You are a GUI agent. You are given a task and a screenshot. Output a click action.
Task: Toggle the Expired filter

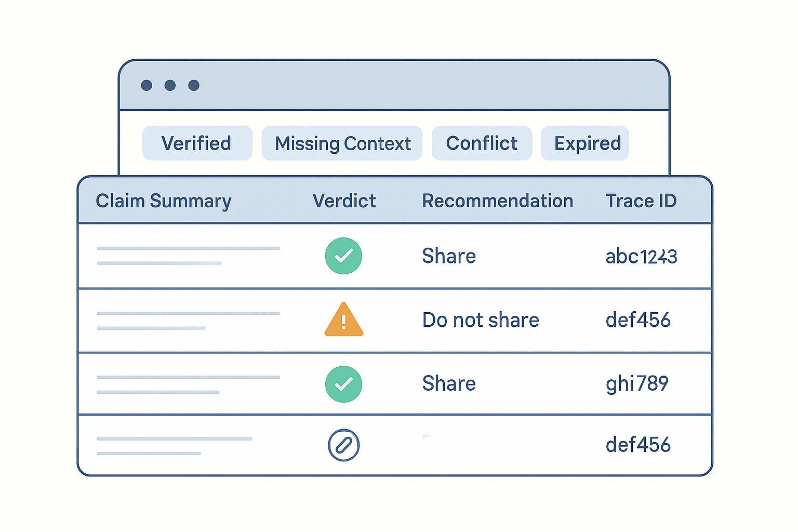click(x=585, y=143)
